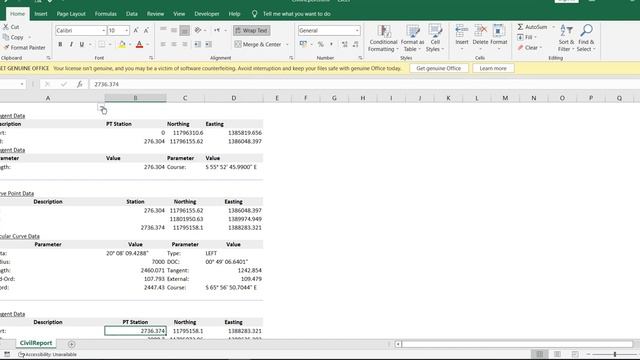Click the Insert Function fx icon
640x360 pixels.
(x=80, y=84)
